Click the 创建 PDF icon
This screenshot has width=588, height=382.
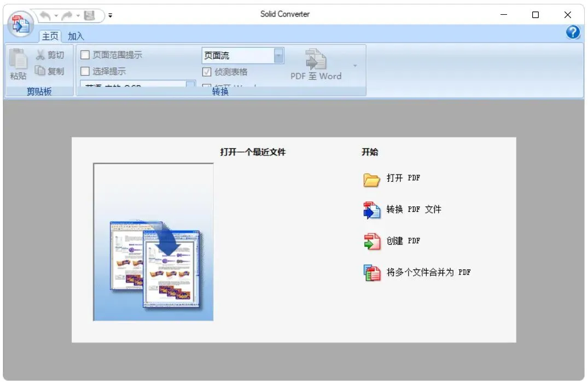371,241
